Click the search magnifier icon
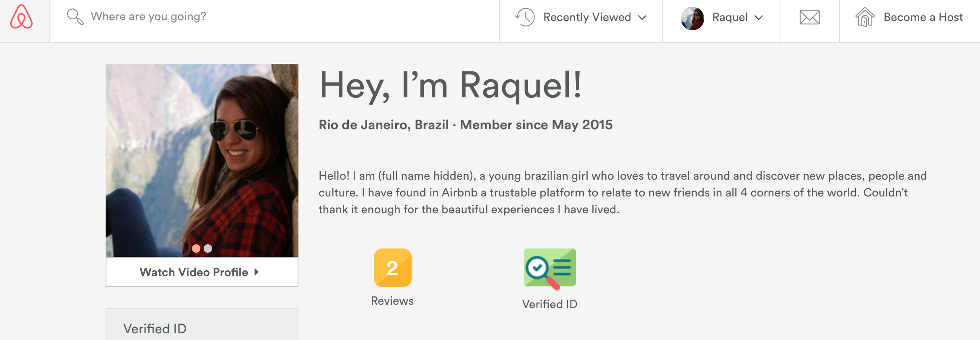The width and height of the screenshot is (980, 340). tap(75, 17)
